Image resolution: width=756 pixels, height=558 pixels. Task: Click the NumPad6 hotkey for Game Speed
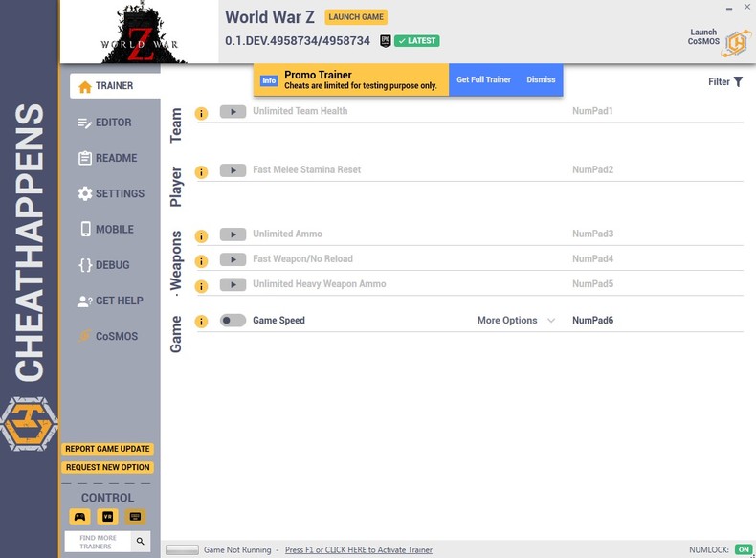592,321
